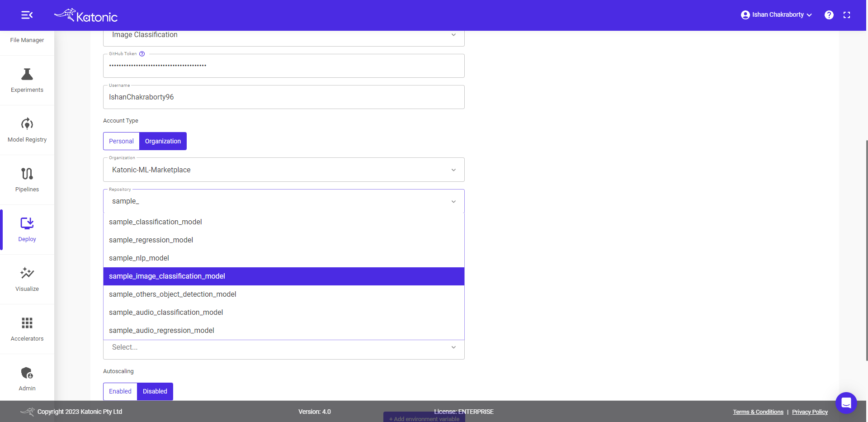Select Organization account type

pyautogui.click(x=163, y=141)
